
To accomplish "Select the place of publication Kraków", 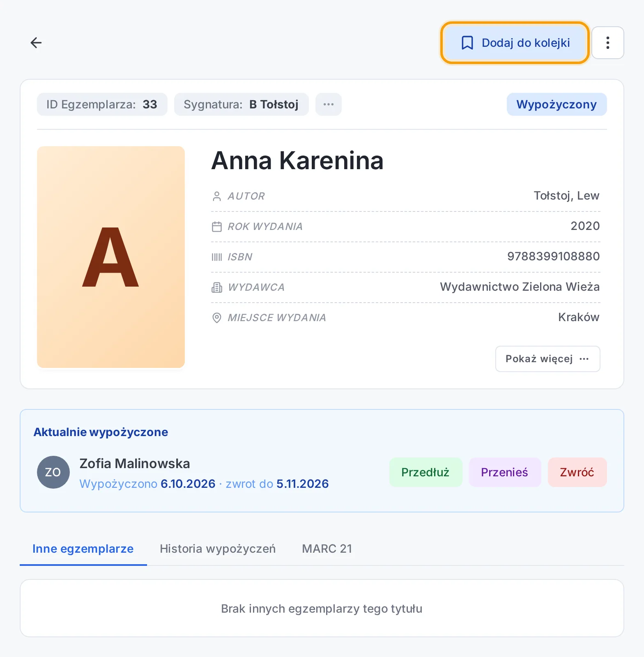I will coord(579,317).
